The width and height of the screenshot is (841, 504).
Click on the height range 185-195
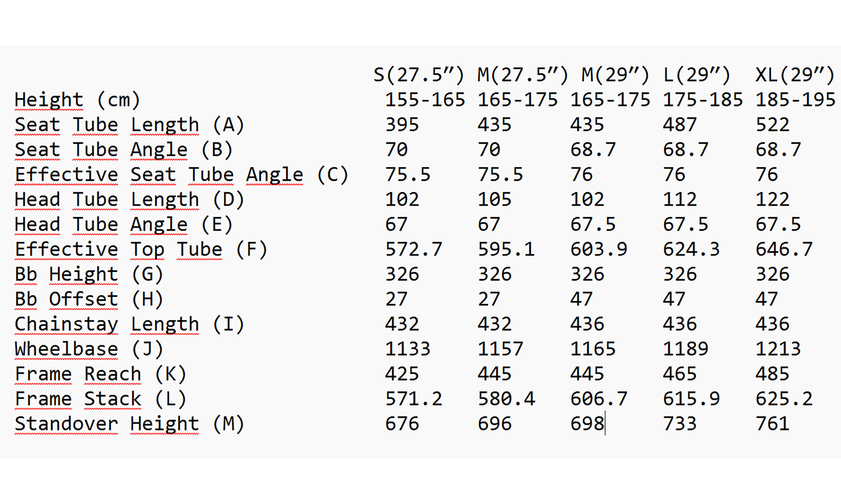[795, 100]
